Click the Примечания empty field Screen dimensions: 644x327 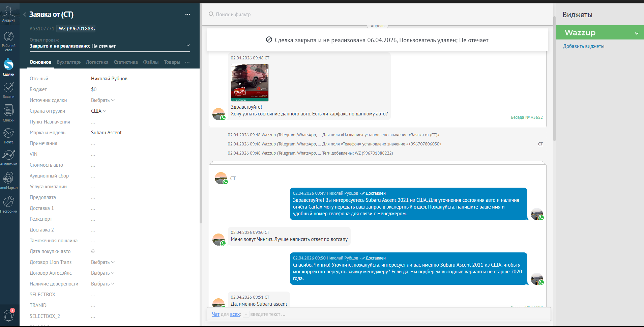click(x=93, y=143)
